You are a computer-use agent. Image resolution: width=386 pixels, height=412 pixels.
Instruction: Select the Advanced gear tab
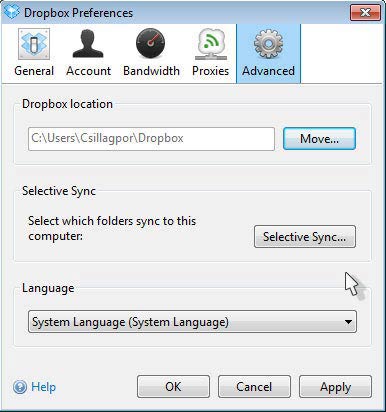(268, 53)
